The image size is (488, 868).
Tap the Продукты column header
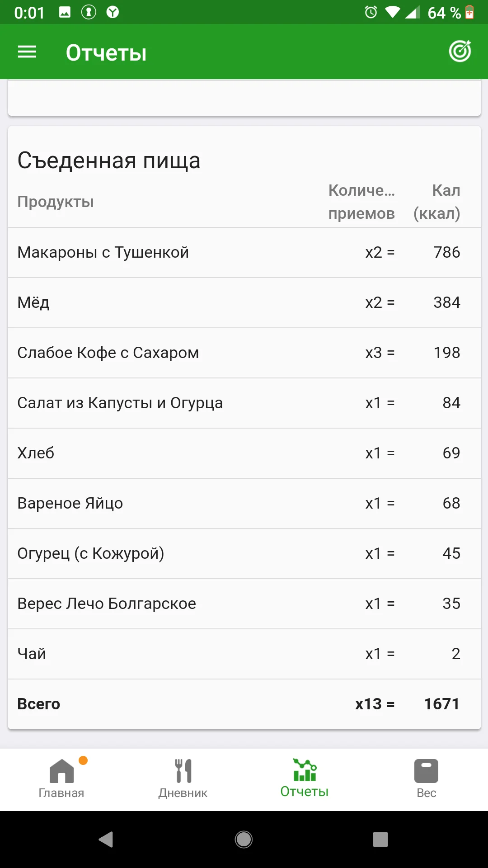[x=56, y=202]
